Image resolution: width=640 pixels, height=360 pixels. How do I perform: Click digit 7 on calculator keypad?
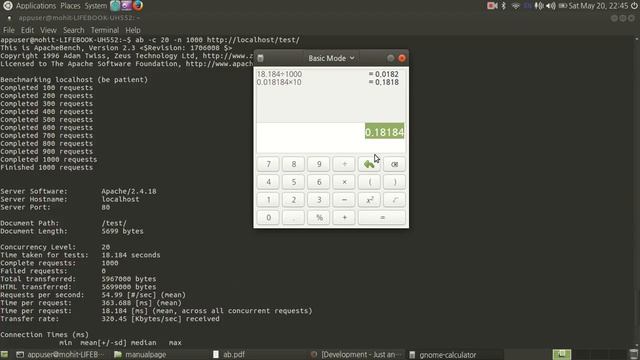pos(268,164)
